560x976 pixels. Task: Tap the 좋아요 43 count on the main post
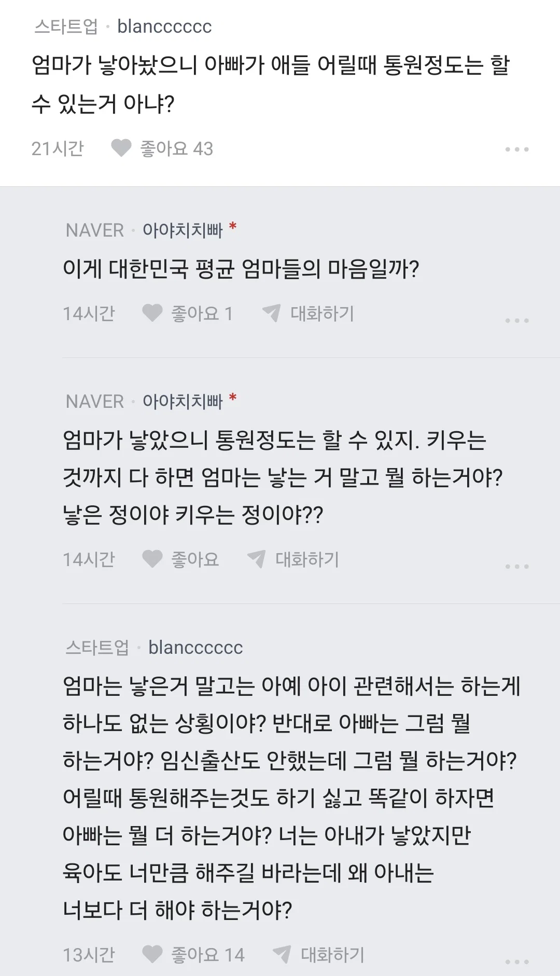pos(177,149)
